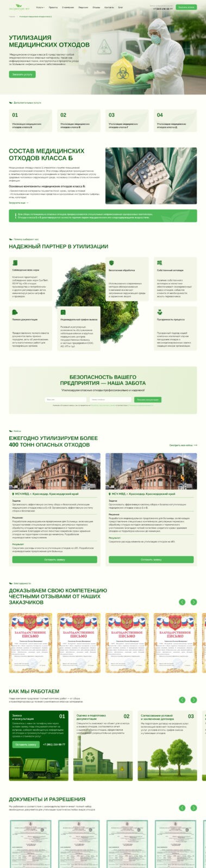Click Смотреть все кейсы arrow link
Viewport: 206px width, 868px height.
tap(183, 445)
